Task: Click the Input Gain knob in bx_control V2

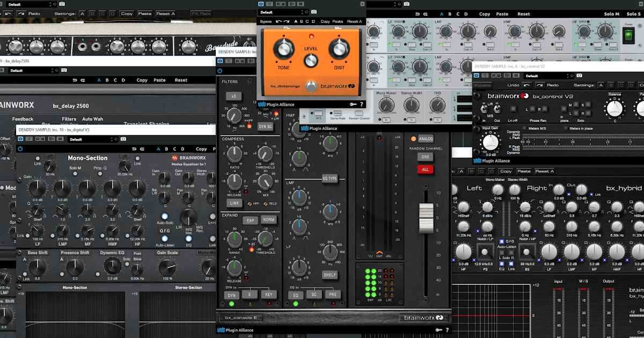Action: click(x=490, y=142)
